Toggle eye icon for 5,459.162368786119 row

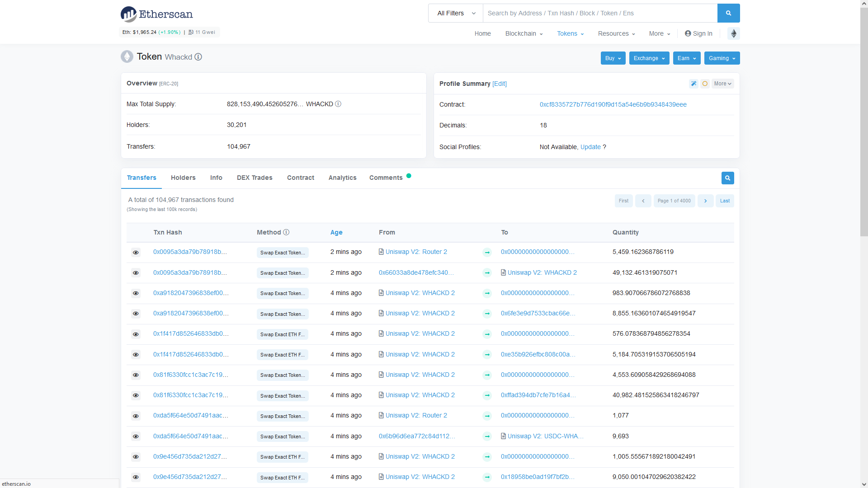pos(136,253)
